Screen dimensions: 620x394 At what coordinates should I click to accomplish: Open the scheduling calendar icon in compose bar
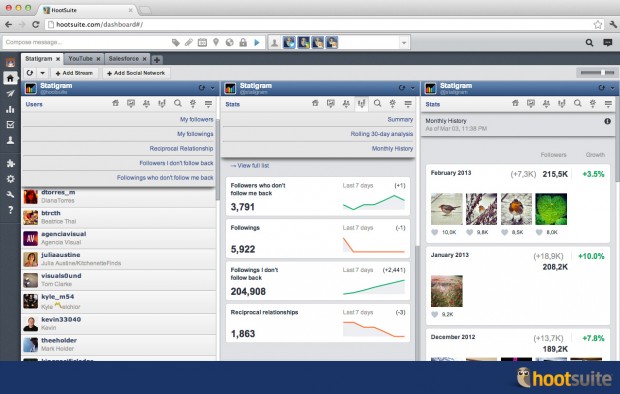[x=202, y=42]
